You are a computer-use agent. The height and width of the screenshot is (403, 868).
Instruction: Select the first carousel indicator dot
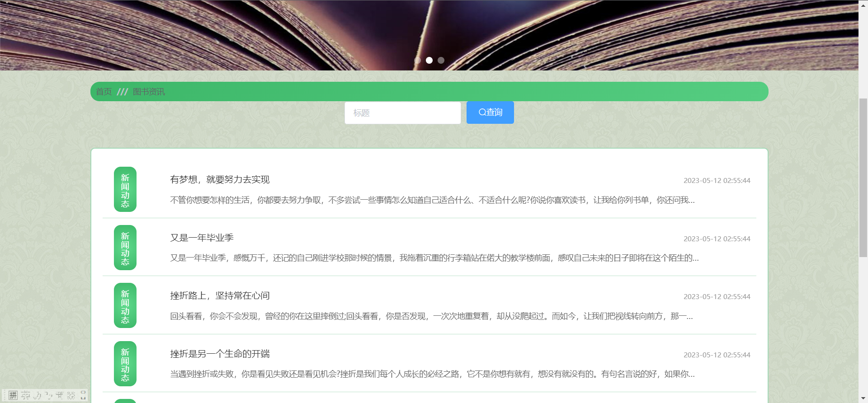[x=417, y=60]
